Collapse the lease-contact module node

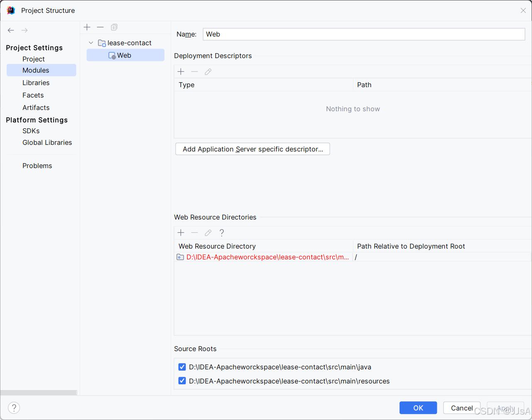coord(91,43)
